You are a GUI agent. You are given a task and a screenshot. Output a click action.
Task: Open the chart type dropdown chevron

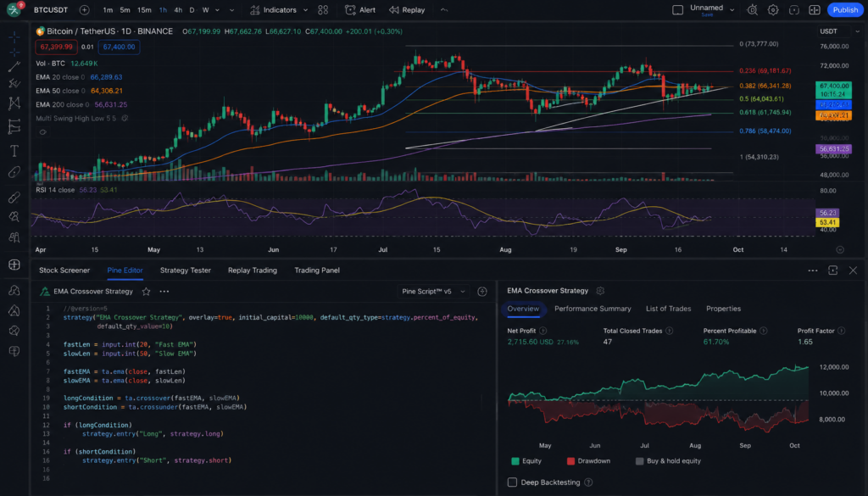click(x=231, y=10)
